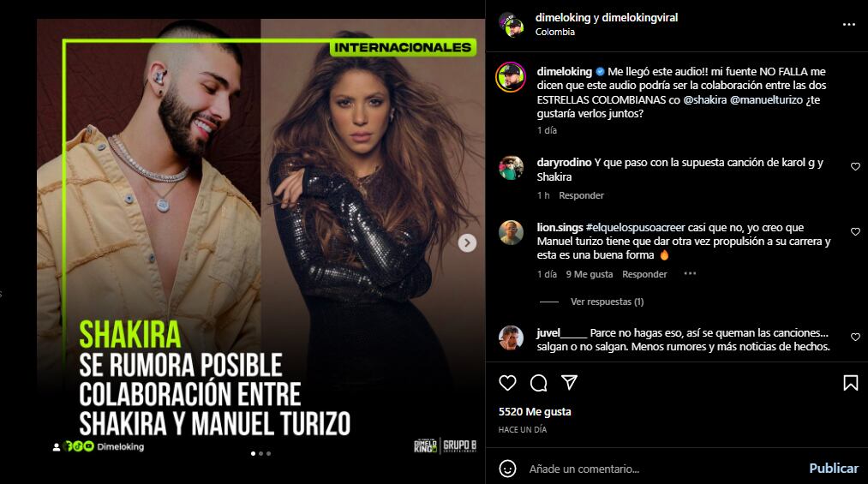This screenshot has width=868, height=484.
Task: Like the post with the heart icon
Action: coord(507,383)
